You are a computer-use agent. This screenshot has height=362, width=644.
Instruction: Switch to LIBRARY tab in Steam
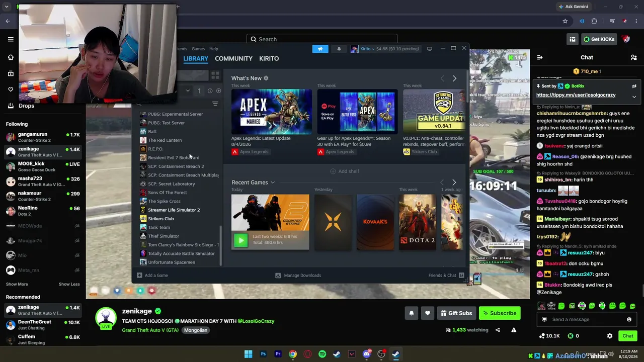click(x=196, y=58)
